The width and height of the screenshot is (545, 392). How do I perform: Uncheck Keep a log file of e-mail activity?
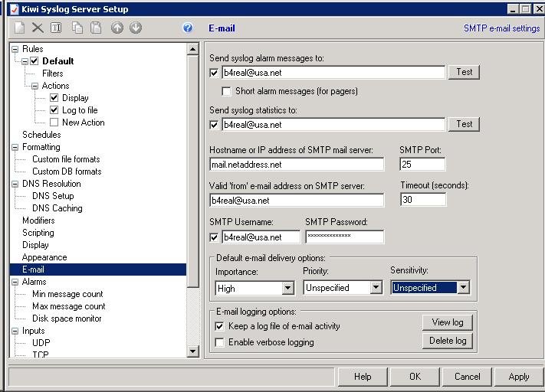click(220, 326)
